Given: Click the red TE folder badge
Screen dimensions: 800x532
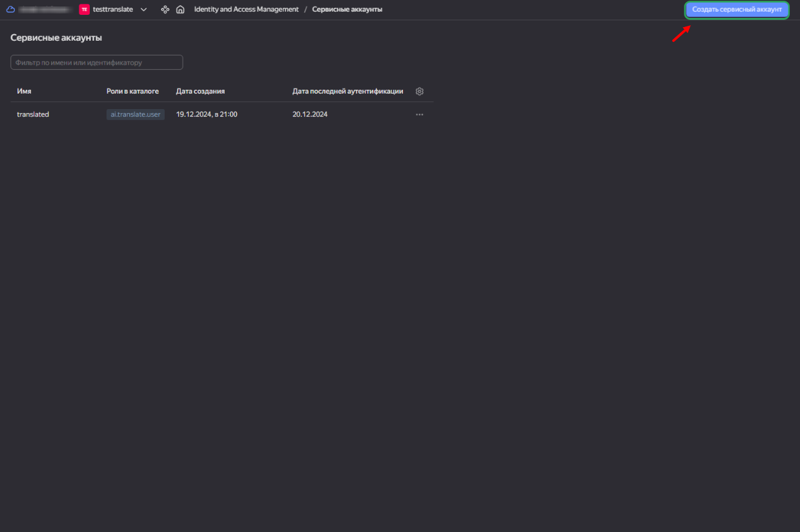Looking at the screenshot, I should 84,10.
